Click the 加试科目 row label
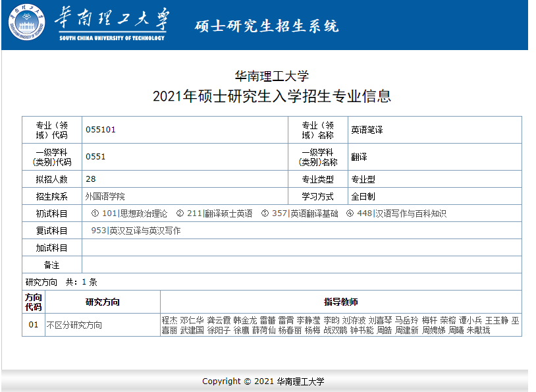 click(x=51, y=248)
